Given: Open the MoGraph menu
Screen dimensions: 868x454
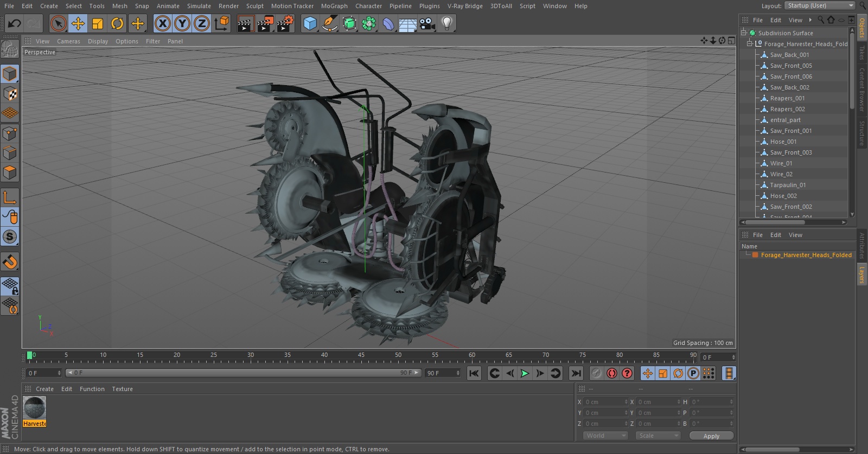Looking at the screenshot, I should click(334, 6).
